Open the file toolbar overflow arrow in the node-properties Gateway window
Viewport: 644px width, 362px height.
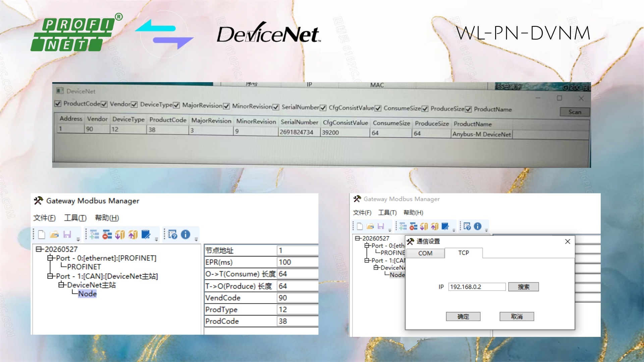coord(78,239)
